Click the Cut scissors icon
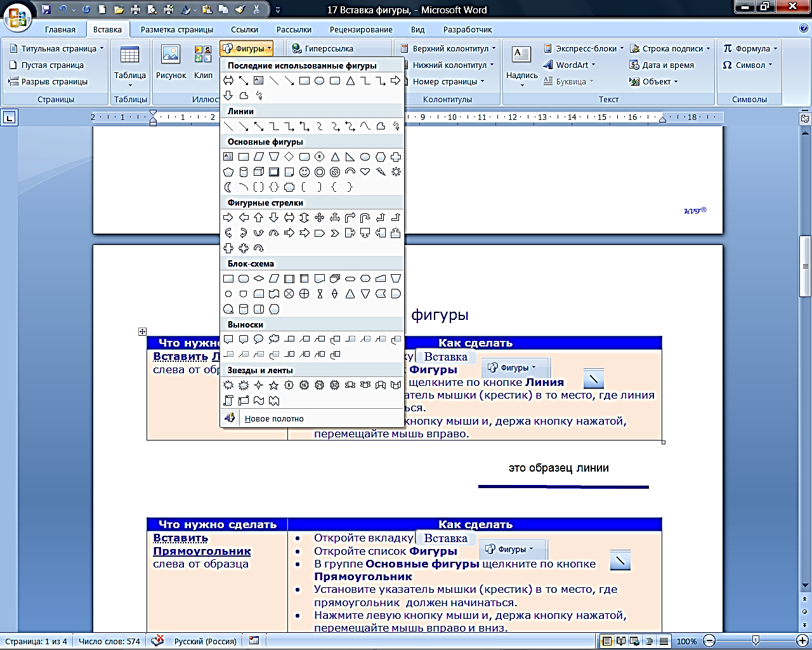 click(x=256, y=10)
